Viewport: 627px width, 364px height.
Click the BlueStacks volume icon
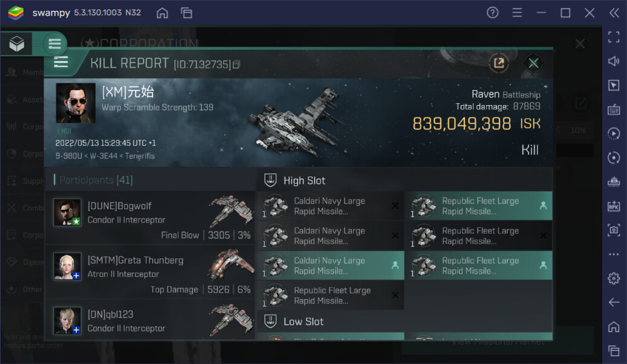point(614,61)
